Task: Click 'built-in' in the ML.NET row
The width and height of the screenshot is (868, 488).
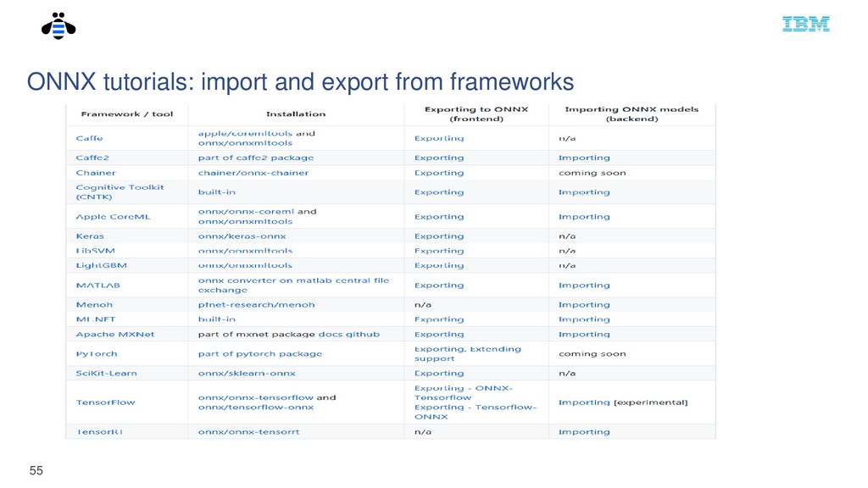Action: pos(217,319)
